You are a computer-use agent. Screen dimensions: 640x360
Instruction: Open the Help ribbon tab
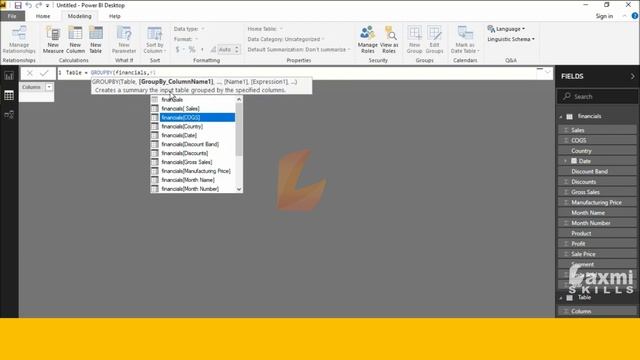pyautogui.click(x=115, y=16)
